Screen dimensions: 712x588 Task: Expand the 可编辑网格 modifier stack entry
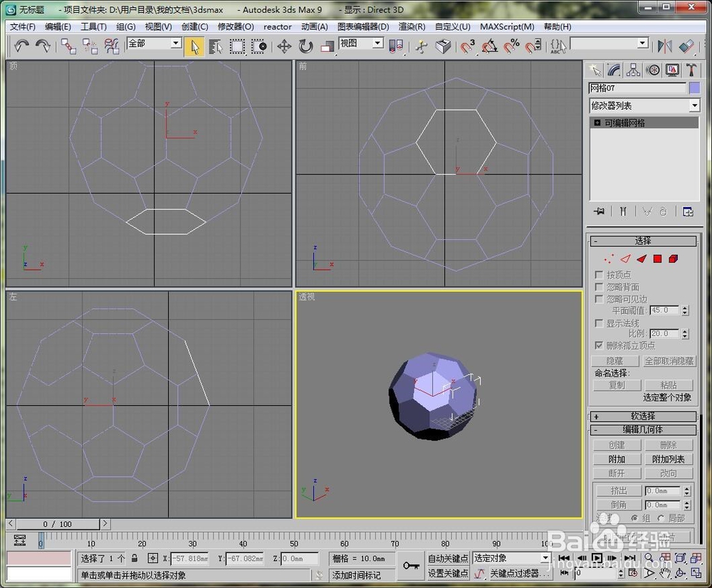point(597,122)
